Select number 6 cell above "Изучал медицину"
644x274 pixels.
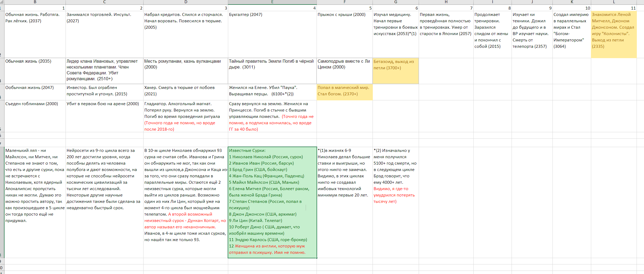(x=396, y=8)
